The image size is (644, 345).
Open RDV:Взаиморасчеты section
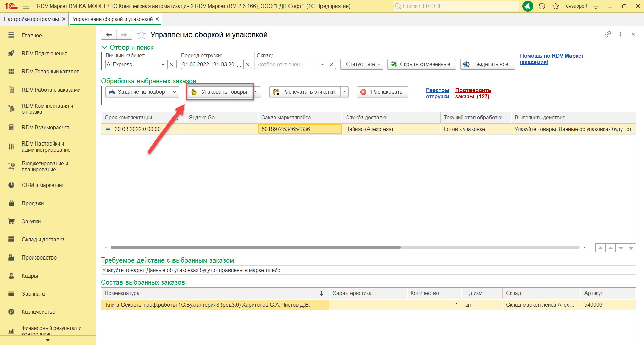(48, 127)
